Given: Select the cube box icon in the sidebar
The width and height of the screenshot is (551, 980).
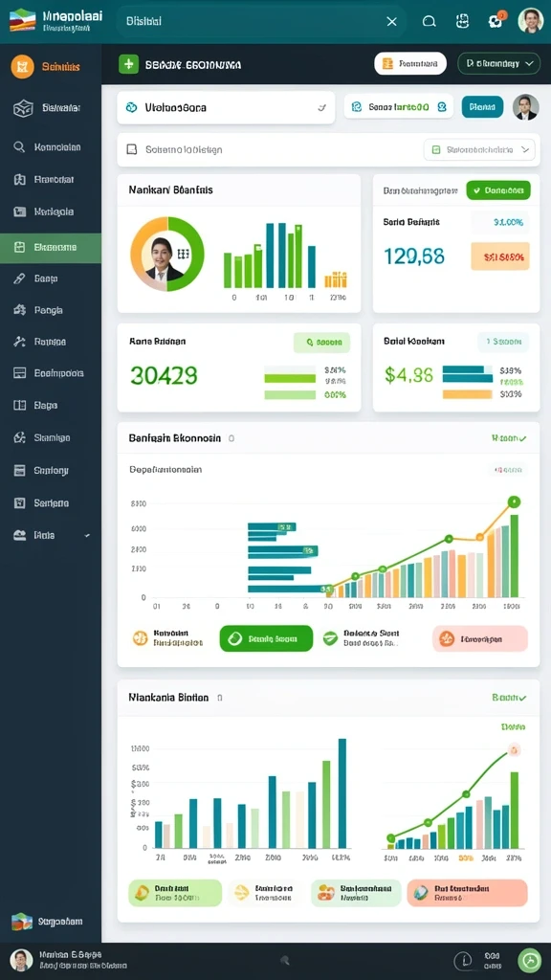Looking at the screenshot, I should 23,108.
